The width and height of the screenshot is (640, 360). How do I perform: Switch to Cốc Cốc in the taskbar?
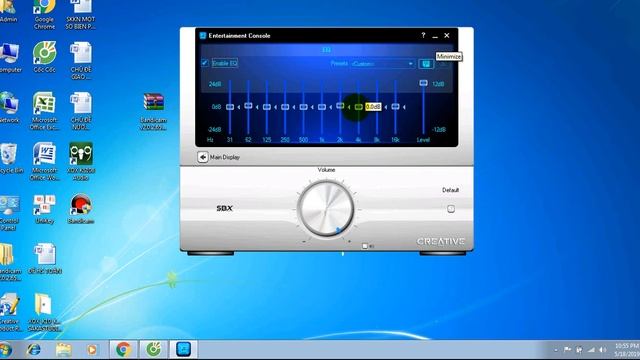click(153, 350)
